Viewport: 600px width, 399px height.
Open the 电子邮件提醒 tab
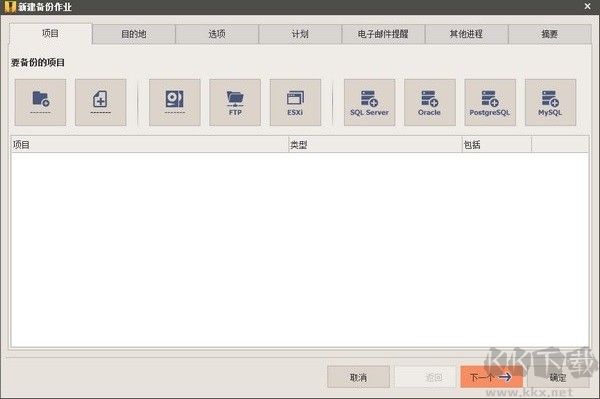tap(383, 34)
